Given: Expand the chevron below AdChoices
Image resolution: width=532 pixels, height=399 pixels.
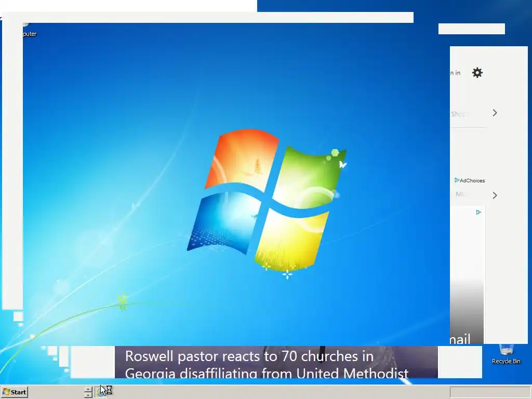Looking at the screenshot, I should tap(495, 195).
